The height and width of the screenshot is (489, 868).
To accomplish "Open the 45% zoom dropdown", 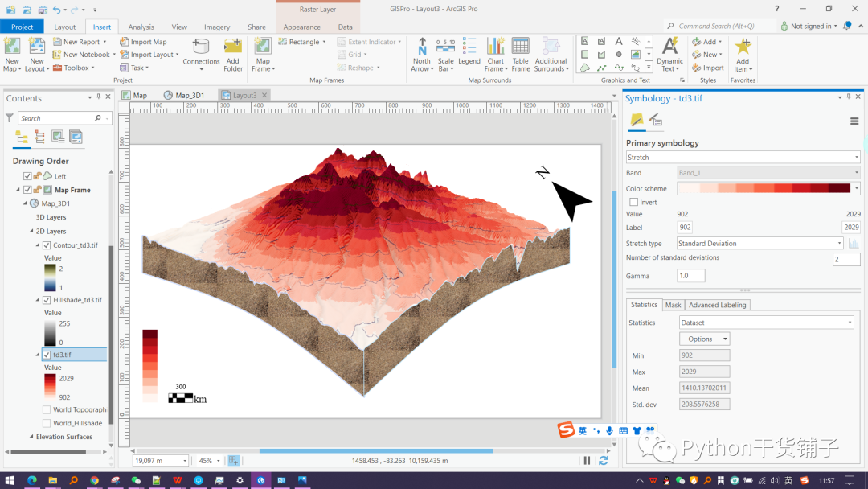I will pos(218,461).
